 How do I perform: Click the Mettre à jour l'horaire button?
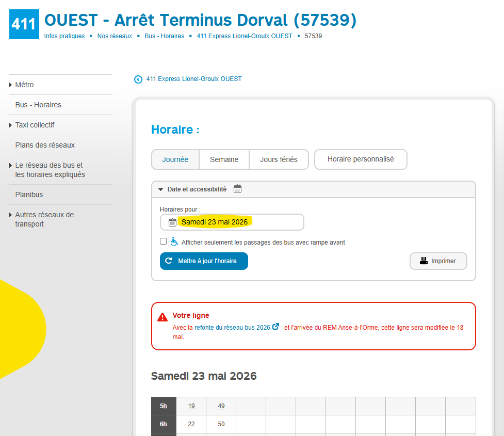coord(204,261)
